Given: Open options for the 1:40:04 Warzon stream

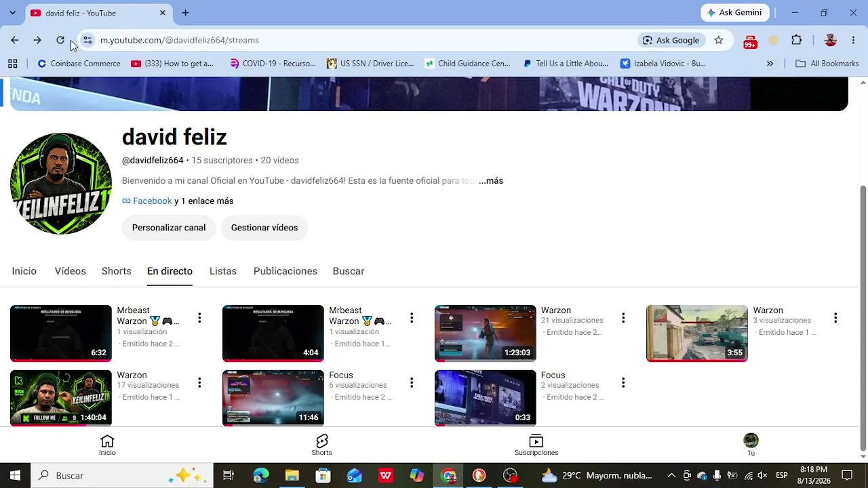Looking at the screenshot, I should pos(199,383).
